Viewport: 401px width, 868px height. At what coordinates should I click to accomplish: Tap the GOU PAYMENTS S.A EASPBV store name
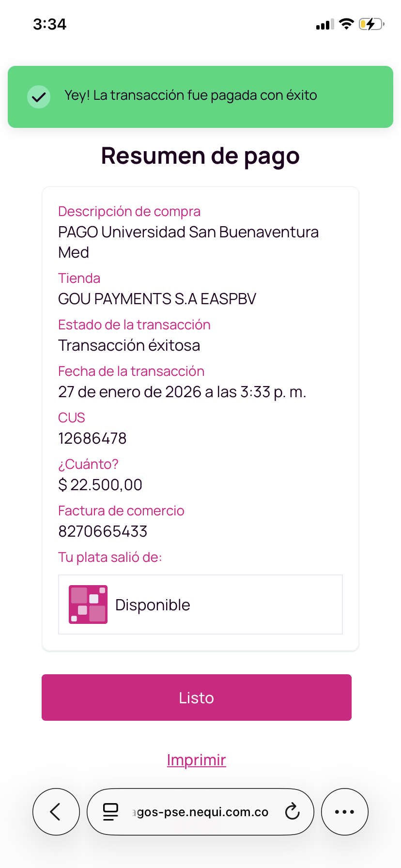[x=157, y=299]
